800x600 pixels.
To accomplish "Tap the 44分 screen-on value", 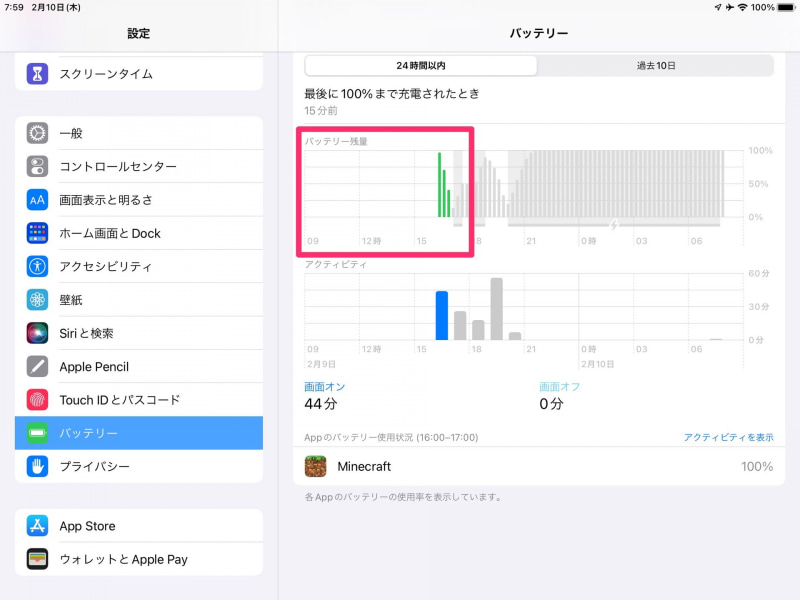I will click(x=321, y=404).
